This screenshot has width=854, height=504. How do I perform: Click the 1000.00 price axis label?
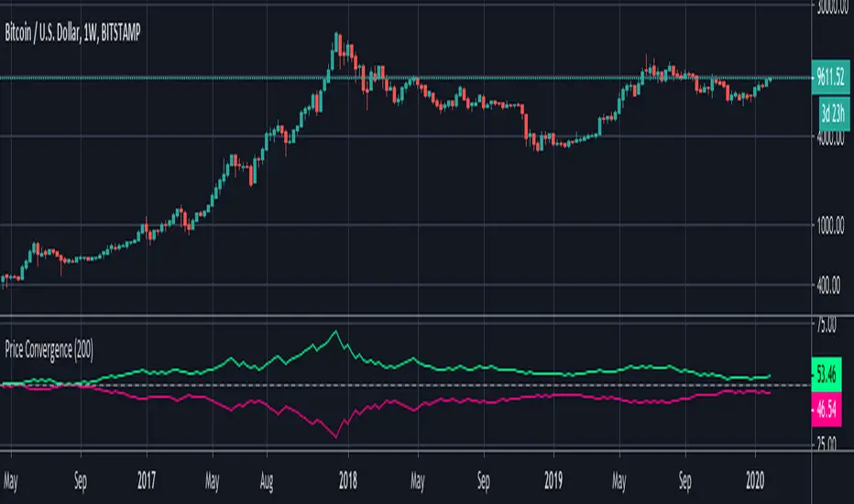[x=831, y=225]
